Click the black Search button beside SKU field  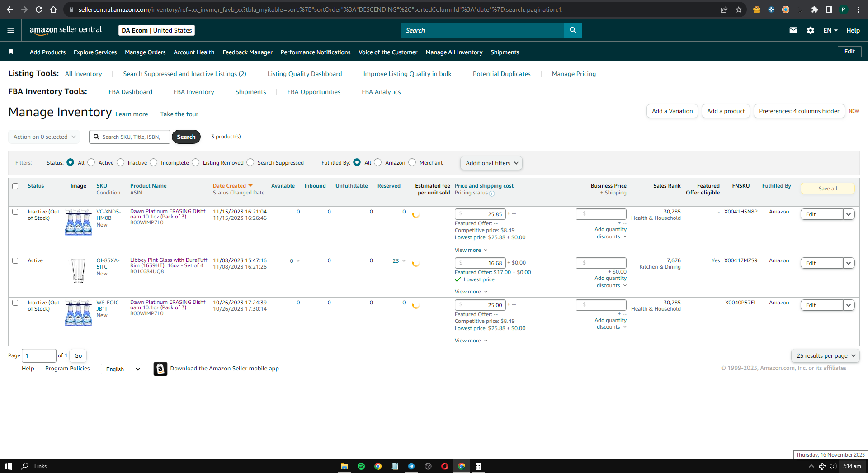coord(186,137)
